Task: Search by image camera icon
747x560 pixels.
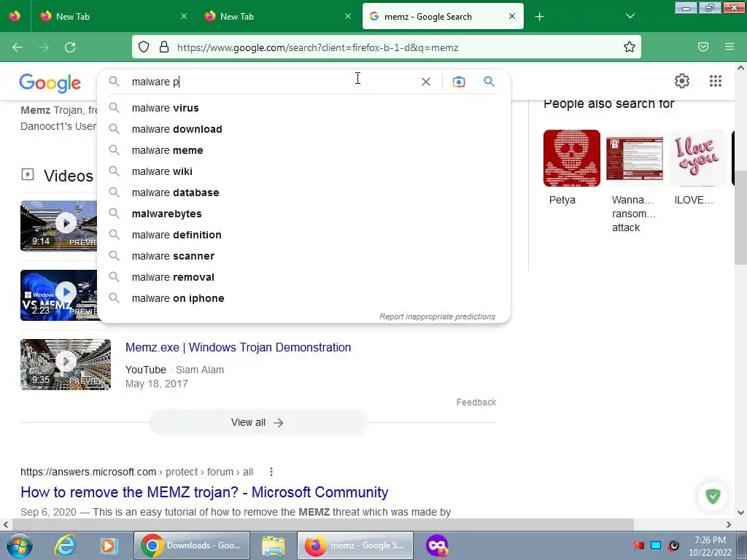Action: tap(458, 82)
